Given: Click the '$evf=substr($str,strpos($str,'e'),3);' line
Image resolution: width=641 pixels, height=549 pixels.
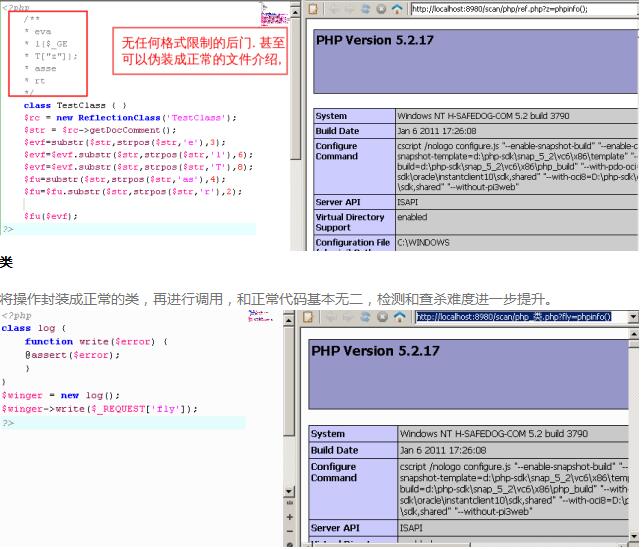Looking at the screenshot, I should point(125,142).
